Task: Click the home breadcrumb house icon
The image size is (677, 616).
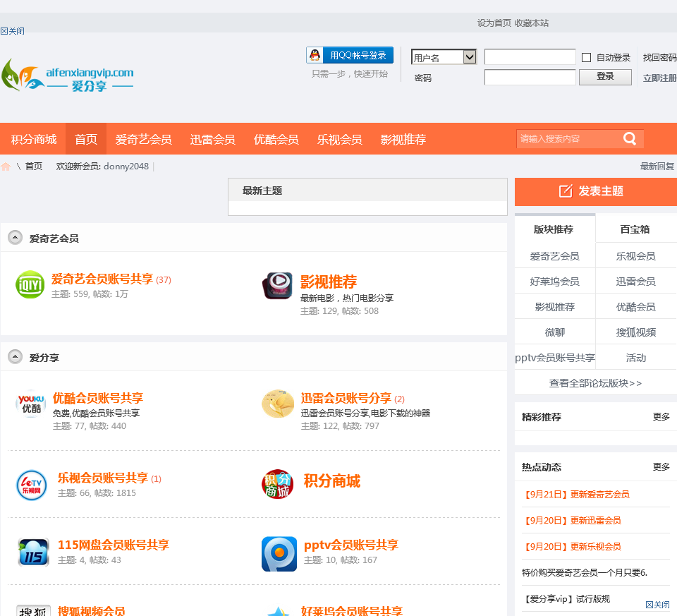Action: [x=6, y=167]
